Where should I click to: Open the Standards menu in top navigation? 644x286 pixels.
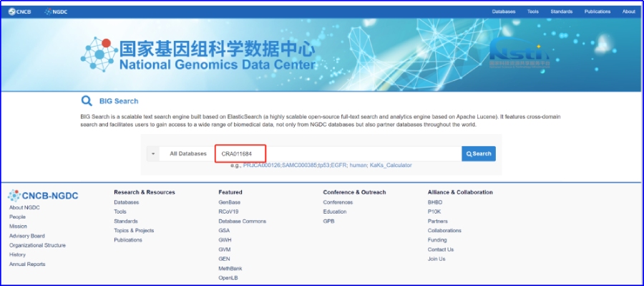click(x=562, y=11)
